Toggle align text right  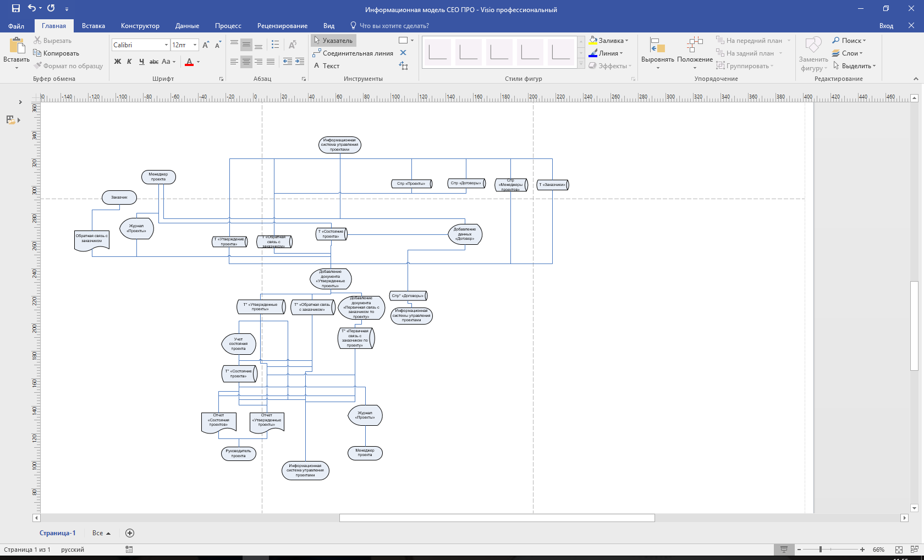click(x=258, y=62)
